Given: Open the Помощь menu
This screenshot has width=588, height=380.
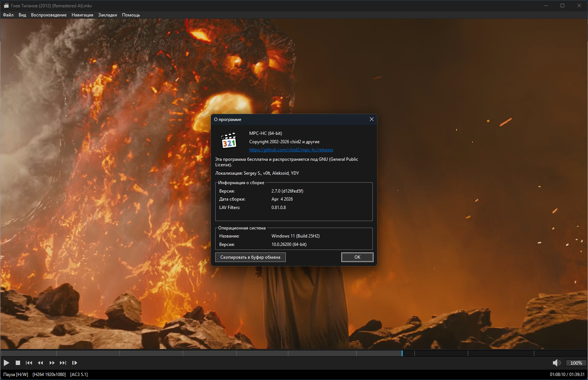Looking at the screenshot, I should 131,15.
